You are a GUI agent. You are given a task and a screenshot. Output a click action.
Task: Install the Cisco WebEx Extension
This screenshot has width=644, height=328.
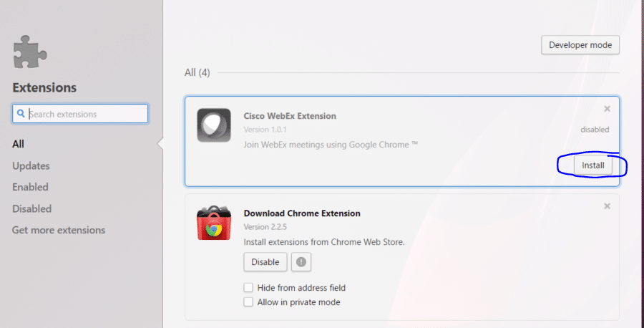point(593,165)
